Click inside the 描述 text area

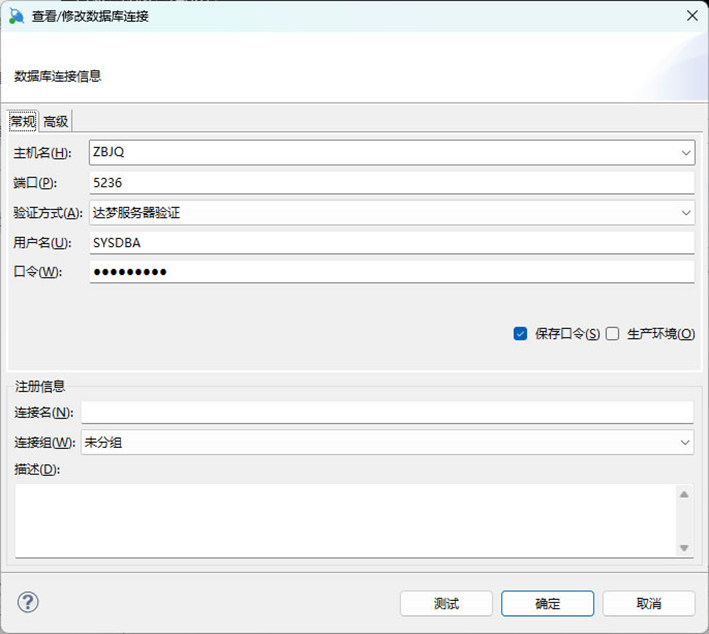tap(346, 521)
